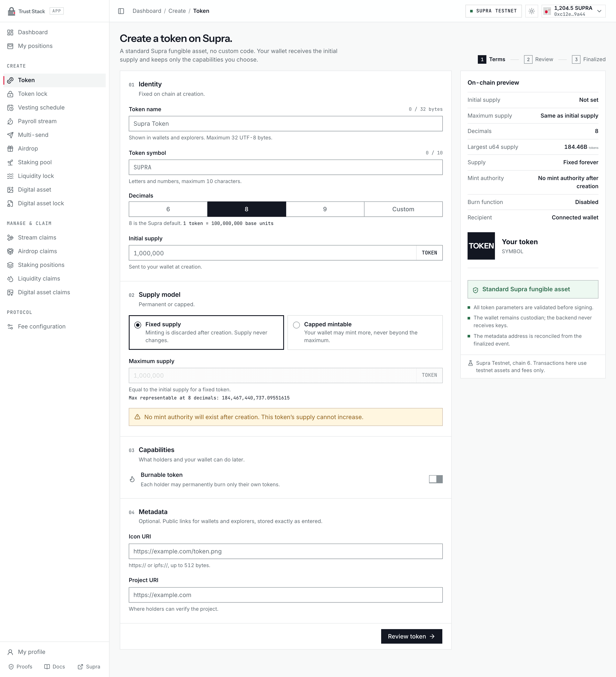
Task: Open the Supra external link
Action: [x=89, y=667]
